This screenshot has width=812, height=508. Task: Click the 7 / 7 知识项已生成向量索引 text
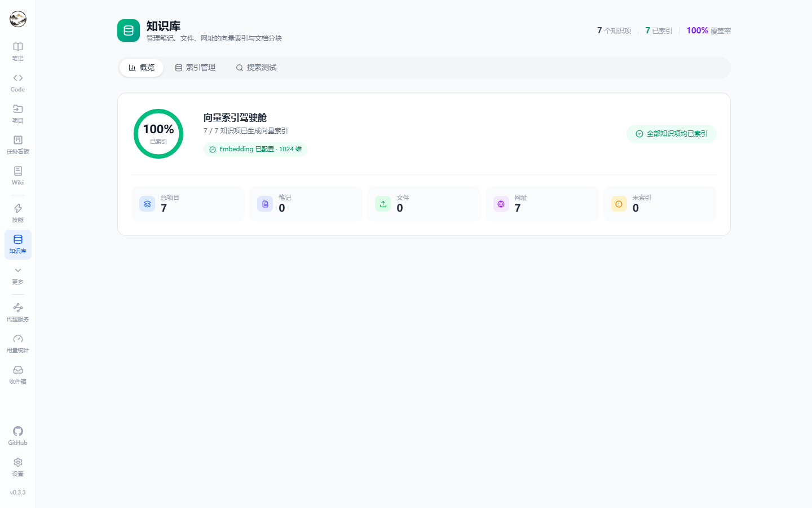pyautogui.click(x=246, y=131)
